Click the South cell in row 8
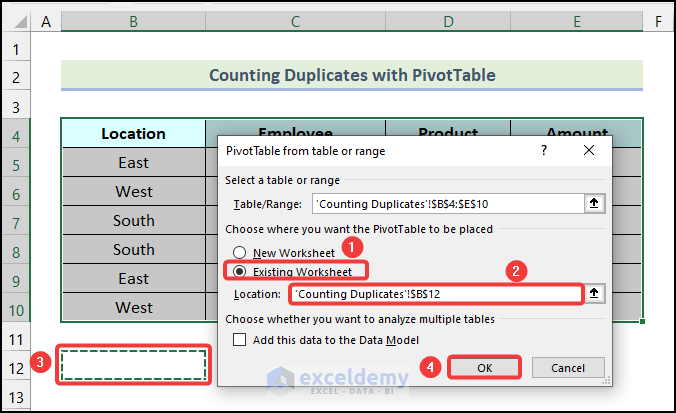This screenshot has width=676, height=413. pos(134,249)
